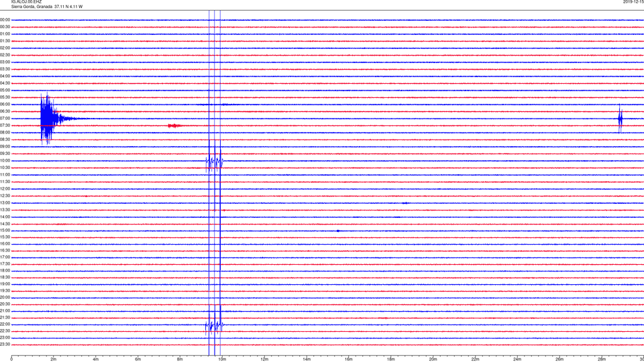Click the 26m tick label on the axis
The height and width of the screenshot is (362, 644).
[x=559, y=359]
